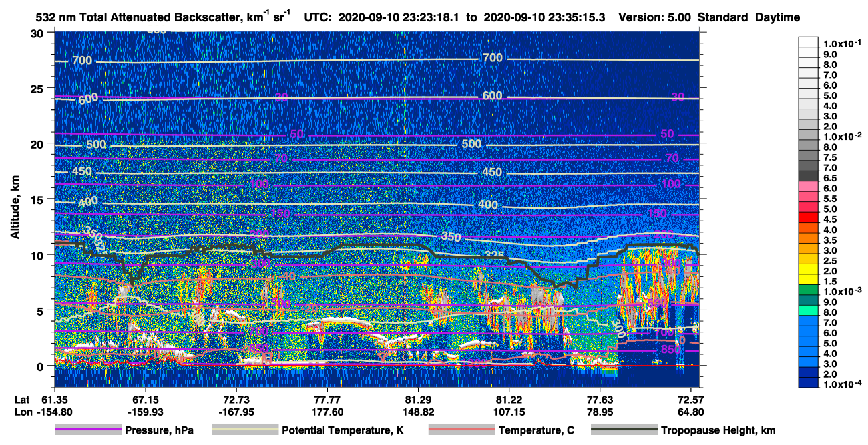
Task: Click the 20 km altitude tick label
Action: 39,144
